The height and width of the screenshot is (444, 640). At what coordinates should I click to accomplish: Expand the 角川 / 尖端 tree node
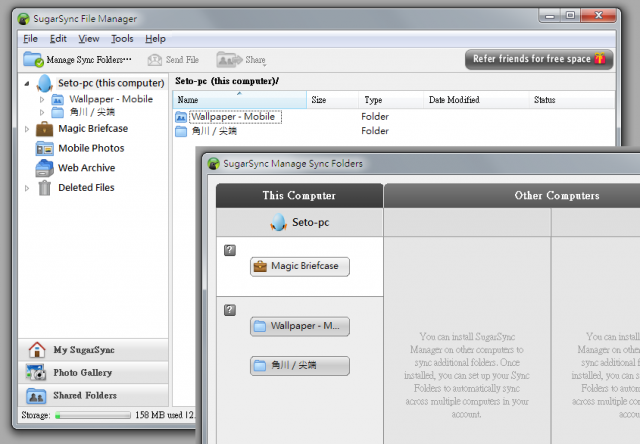pyautogui.click(x=42, y=112)
